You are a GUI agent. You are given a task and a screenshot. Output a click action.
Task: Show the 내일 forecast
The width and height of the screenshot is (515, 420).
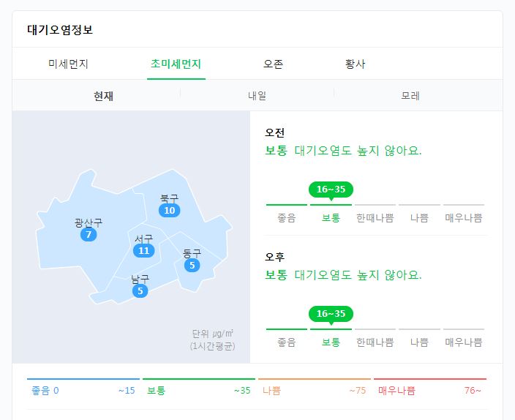pyautogui.click(x=257, y=96)
